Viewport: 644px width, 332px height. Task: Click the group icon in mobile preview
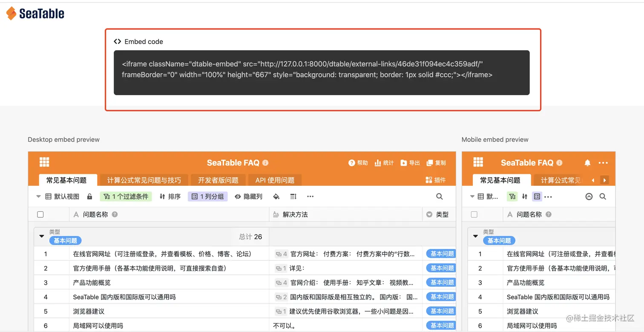click(x=537, y=196)
